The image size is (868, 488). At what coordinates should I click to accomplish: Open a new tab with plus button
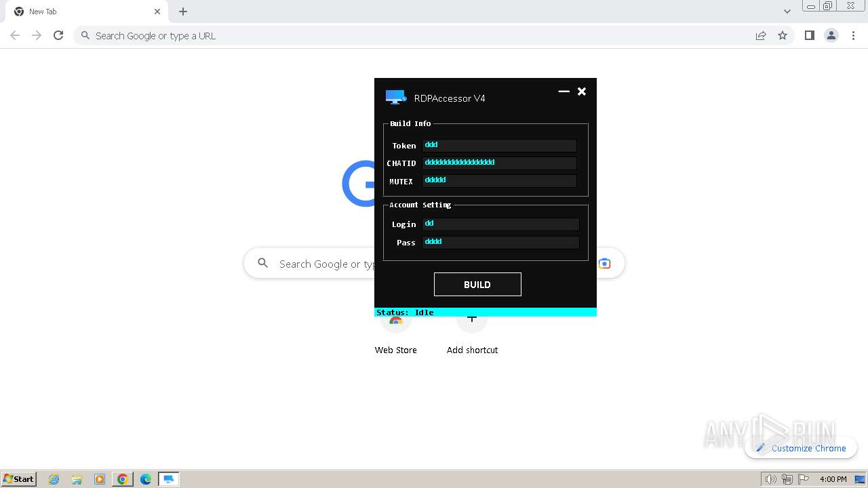pos(183,12)
